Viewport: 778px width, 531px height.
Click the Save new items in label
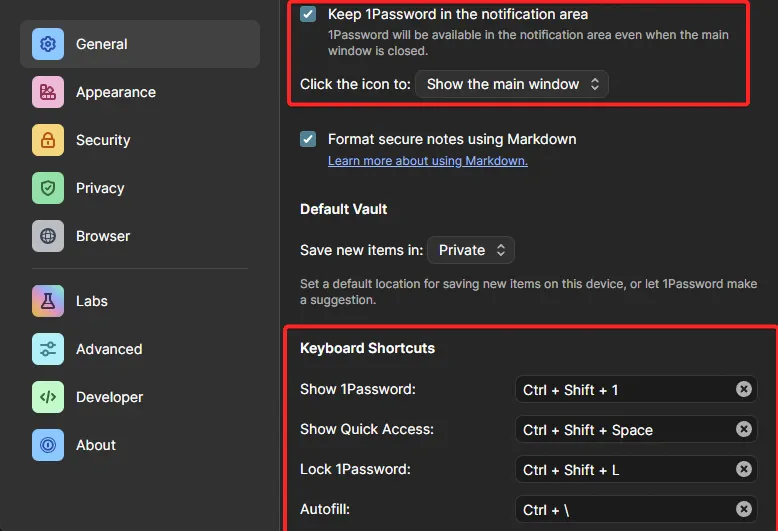pyautogui.click(x=361, y=250)
